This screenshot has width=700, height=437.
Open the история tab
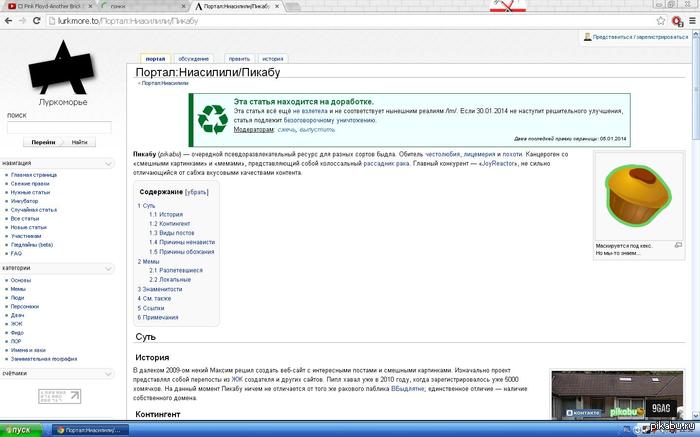tap(273, 58)
